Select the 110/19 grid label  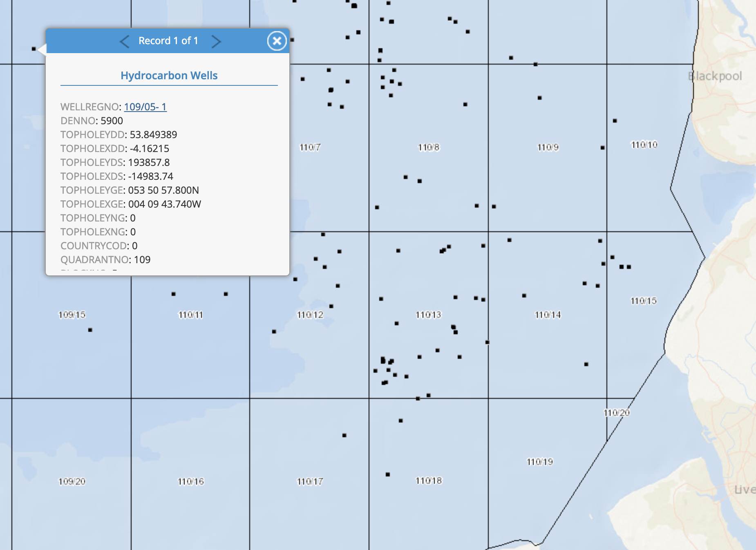540,462
